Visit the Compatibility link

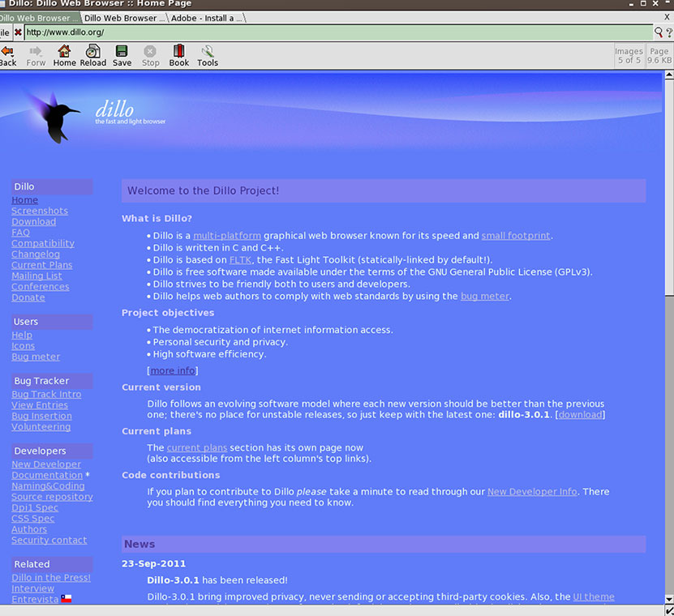click(x=43, y=244)
